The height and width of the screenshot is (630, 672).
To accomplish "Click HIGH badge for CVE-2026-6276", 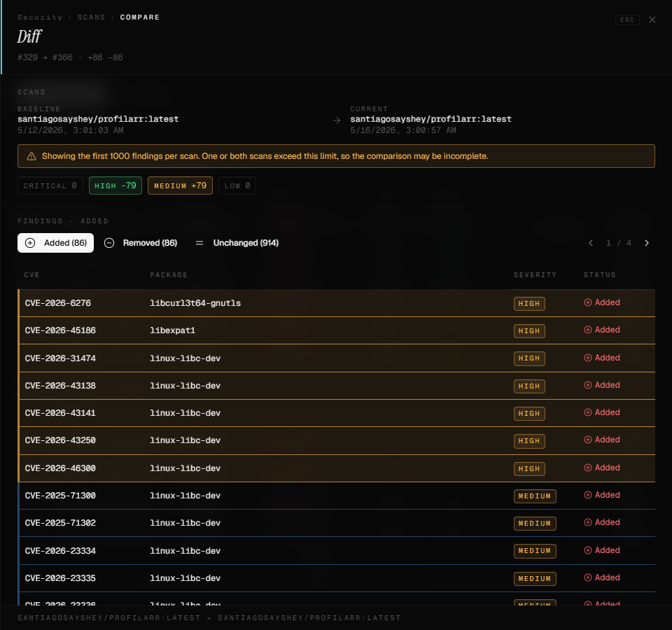I will [x=529, y=303].
